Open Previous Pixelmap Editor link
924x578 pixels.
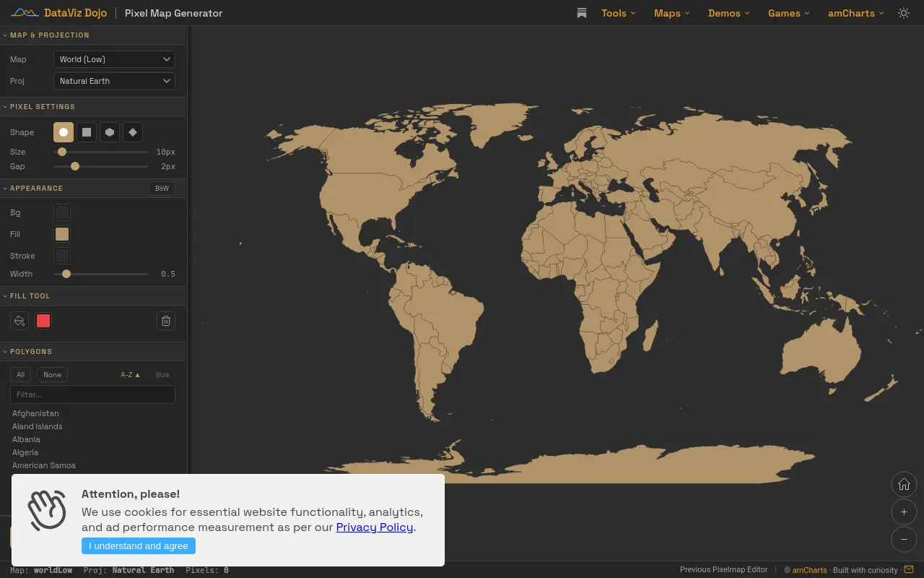724,569
